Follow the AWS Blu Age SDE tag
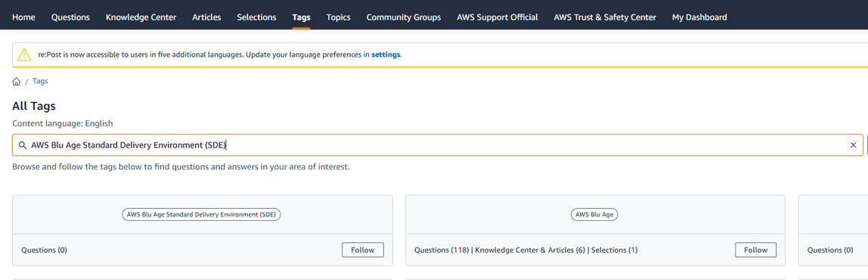 [363, 250]
